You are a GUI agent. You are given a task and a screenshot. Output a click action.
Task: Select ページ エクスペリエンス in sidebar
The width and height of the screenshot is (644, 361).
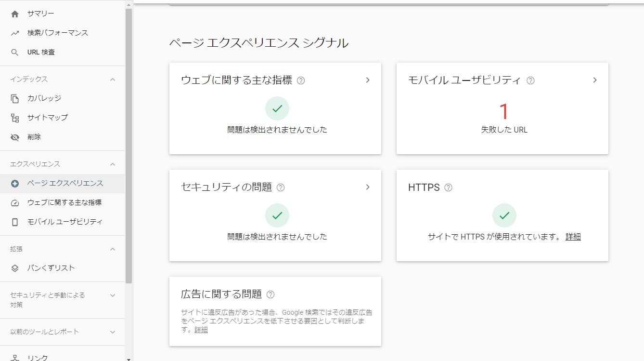[62, 183]
